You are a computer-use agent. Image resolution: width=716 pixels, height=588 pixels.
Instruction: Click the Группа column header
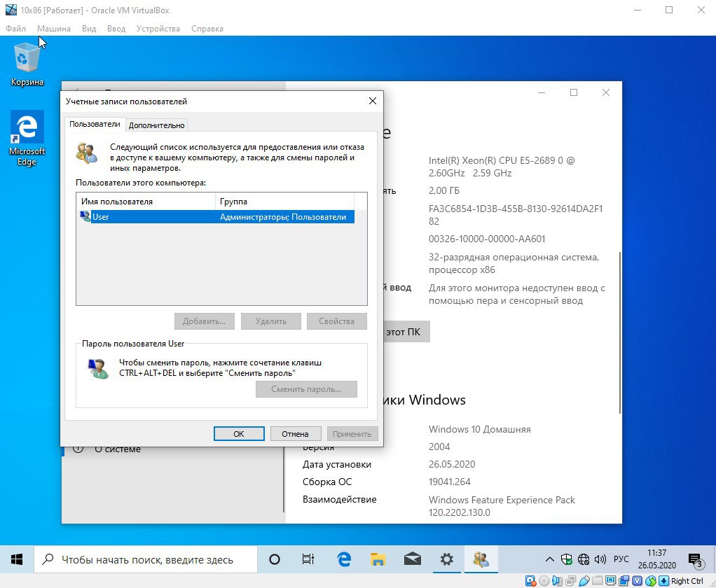click(284, 201)
